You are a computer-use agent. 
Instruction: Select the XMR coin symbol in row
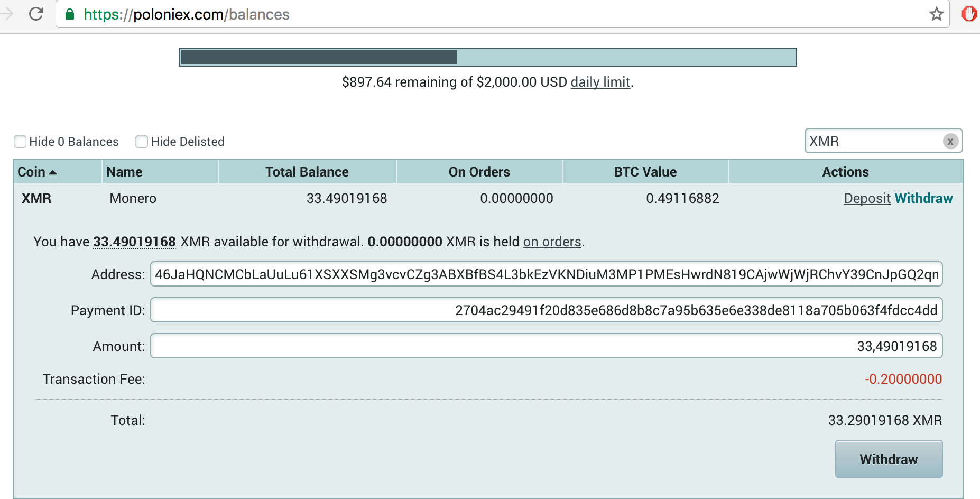pos(36,198)
